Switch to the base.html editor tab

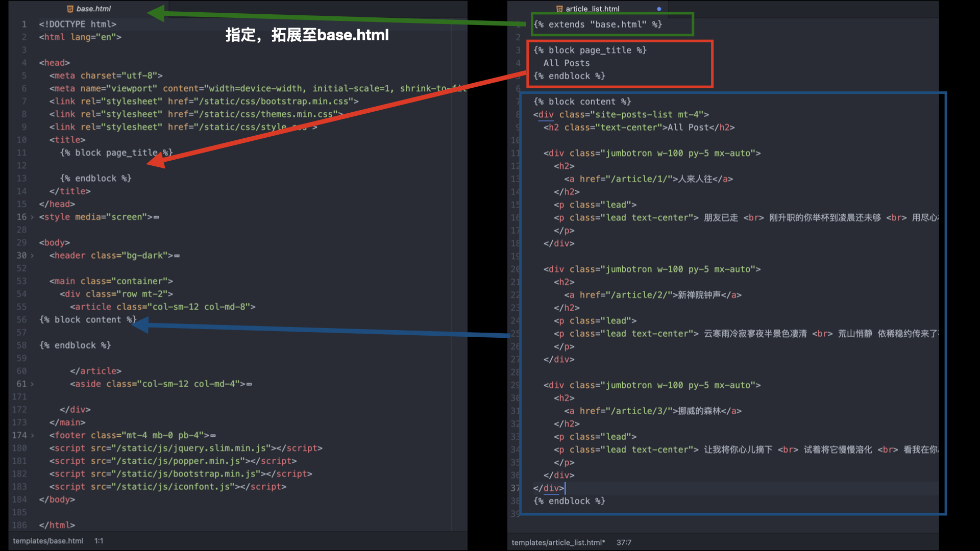(x=89, y=9)
